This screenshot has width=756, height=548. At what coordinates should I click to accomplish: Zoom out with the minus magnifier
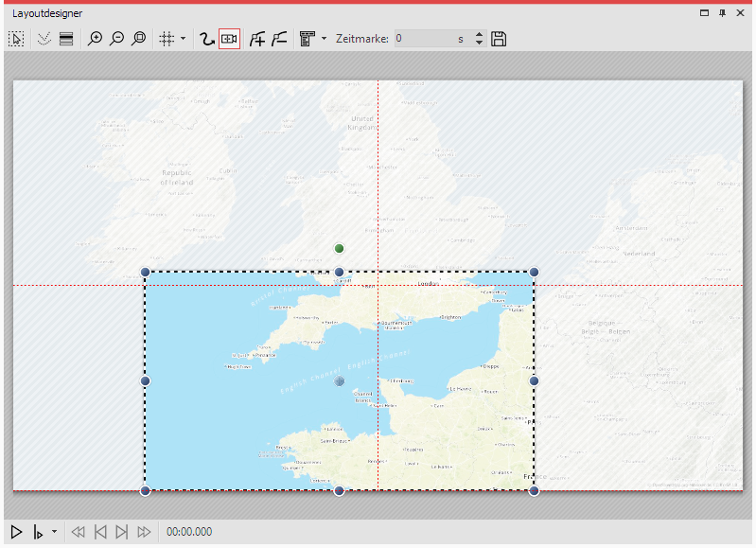(x=116, y=39)
